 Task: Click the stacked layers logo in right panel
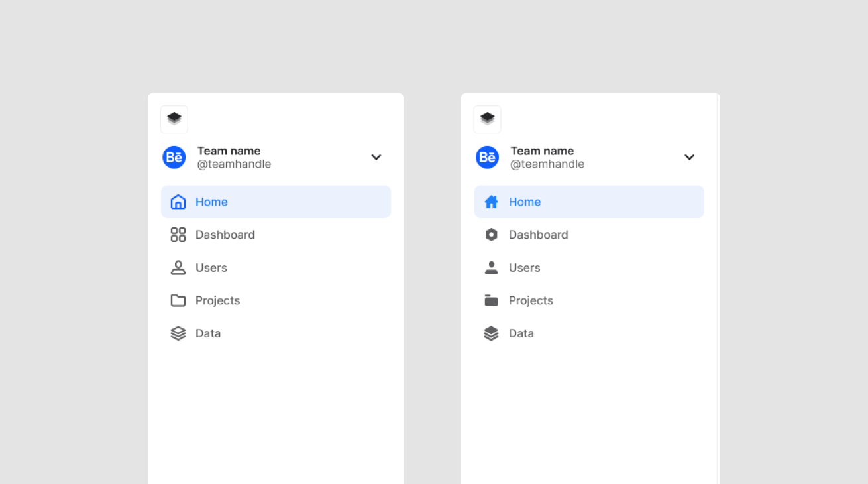pyautogui.click(x=488, y=119)
